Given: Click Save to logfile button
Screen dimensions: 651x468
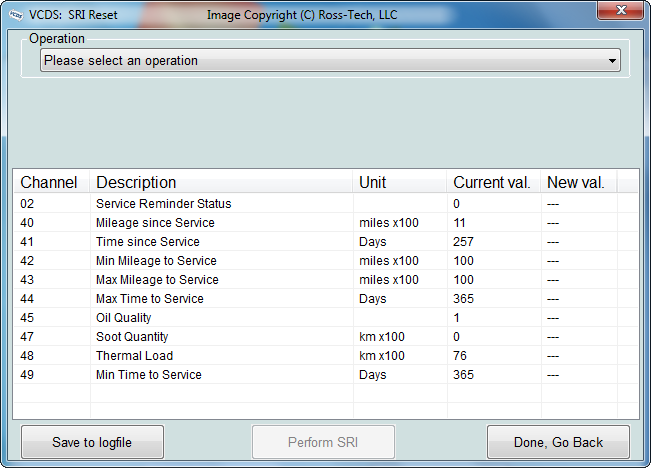Looking at the screenshot, I should [92, 442].
